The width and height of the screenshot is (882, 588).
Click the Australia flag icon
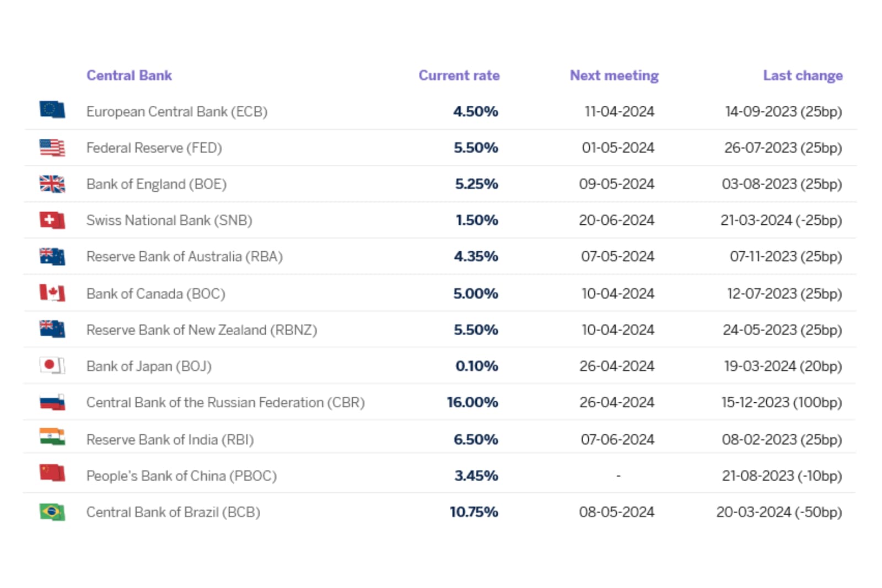coord(52,256)
